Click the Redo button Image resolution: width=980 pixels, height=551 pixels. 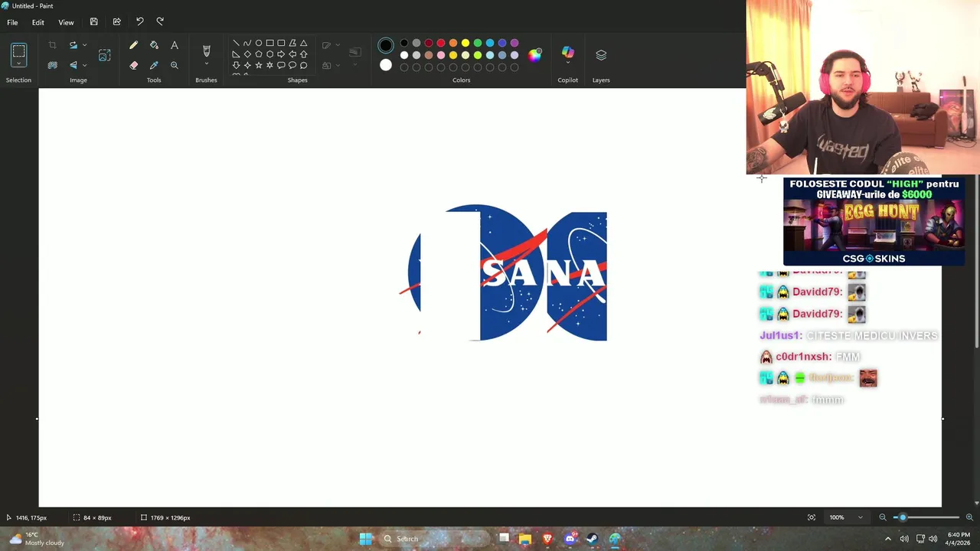(160, 21)
